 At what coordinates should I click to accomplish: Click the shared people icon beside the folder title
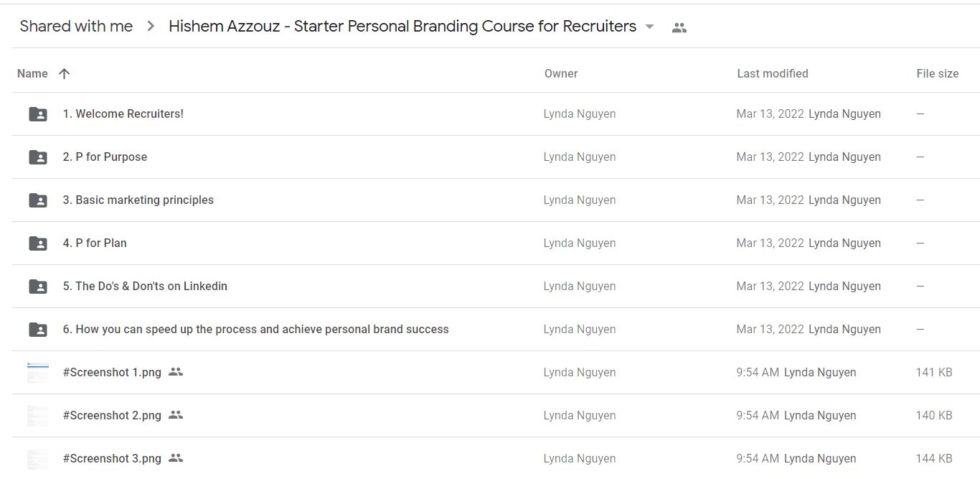coord(679,27)
